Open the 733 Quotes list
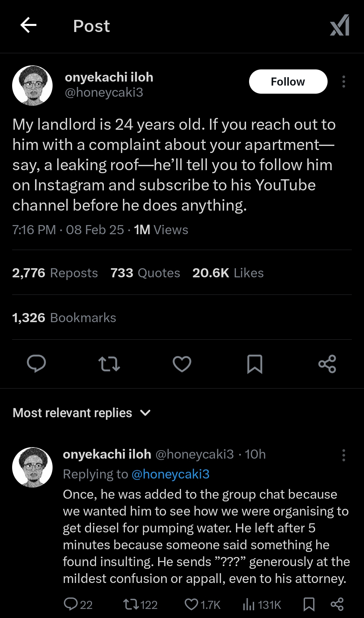This screenshot has height=618, width=364. pos(145,273)
